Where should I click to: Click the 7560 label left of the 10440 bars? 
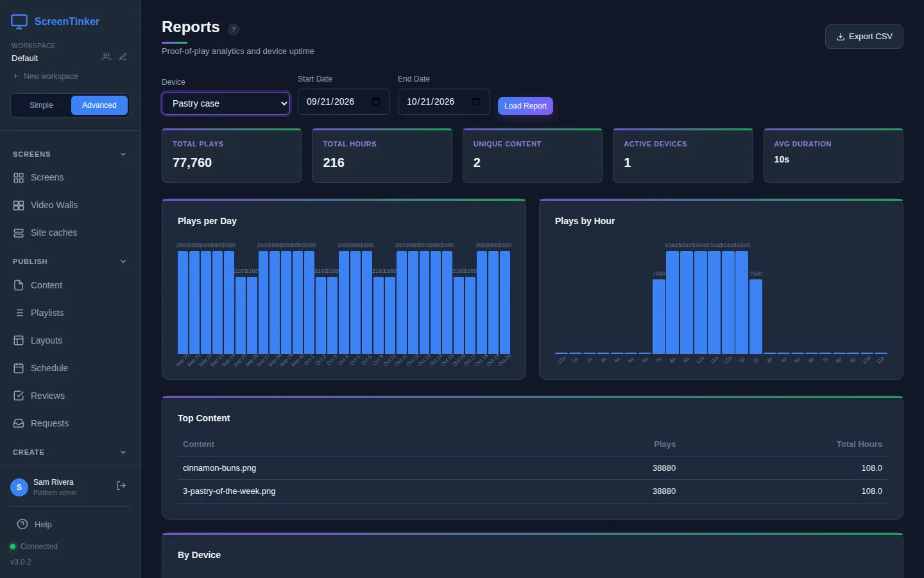[659, 274]
